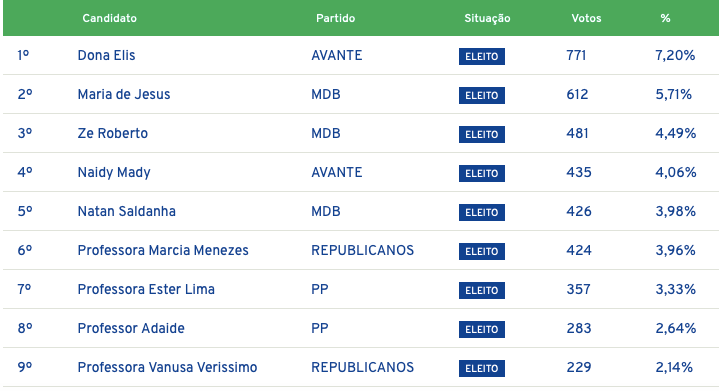Click the Candidato column header
The height and width of the screenshot is (391, 719).
tap(109, 18)
